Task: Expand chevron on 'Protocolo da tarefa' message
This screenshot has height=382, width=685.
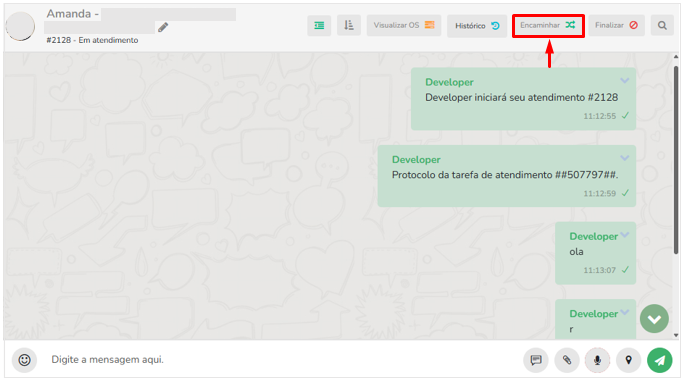Action: [x=625, y=158]
